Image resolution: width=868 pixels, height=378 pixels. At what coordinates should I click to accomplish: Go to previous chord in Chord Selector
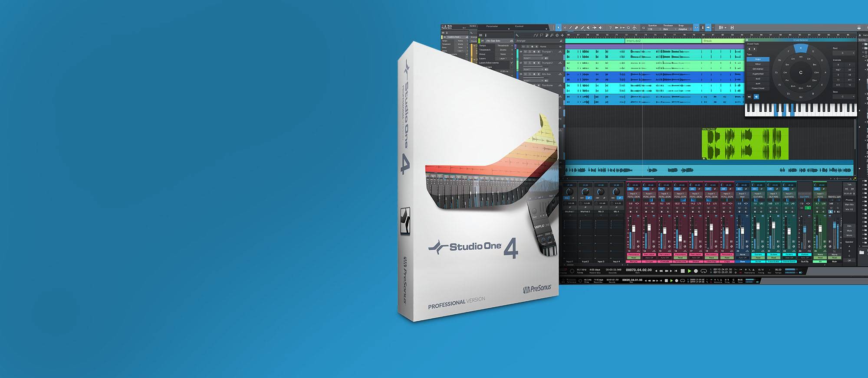pyautogui.click(x=749, y=49)
